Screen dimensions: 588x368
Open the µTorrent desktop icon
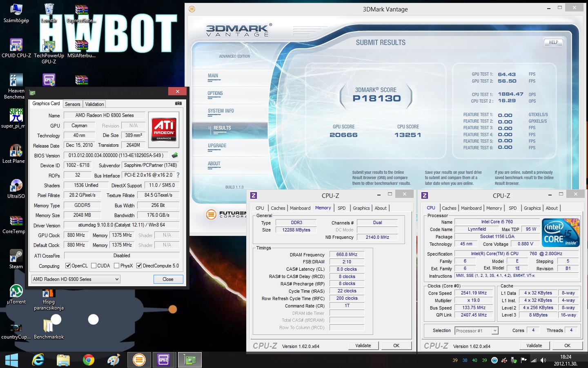point(16,294)
